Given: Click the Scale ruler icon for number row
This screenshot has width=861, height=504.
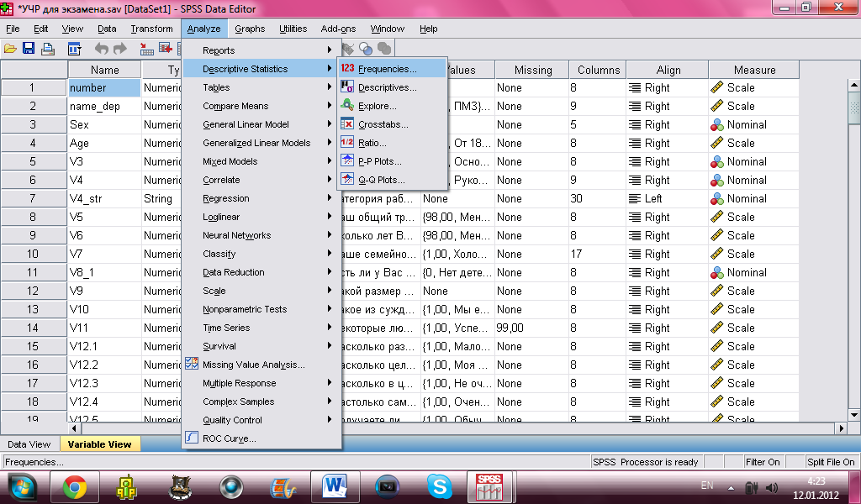Looking at the screenshot, I should (717, 87).
